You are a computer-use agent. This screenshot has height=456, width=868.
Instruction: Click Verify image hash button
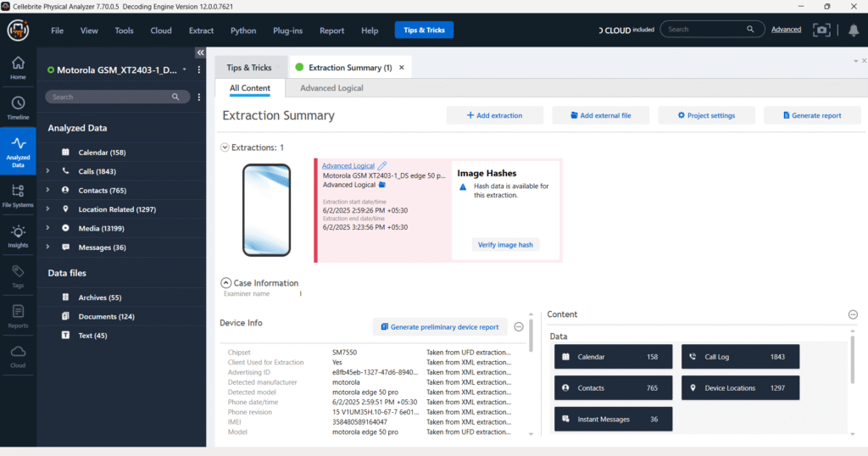pos(505,245)
